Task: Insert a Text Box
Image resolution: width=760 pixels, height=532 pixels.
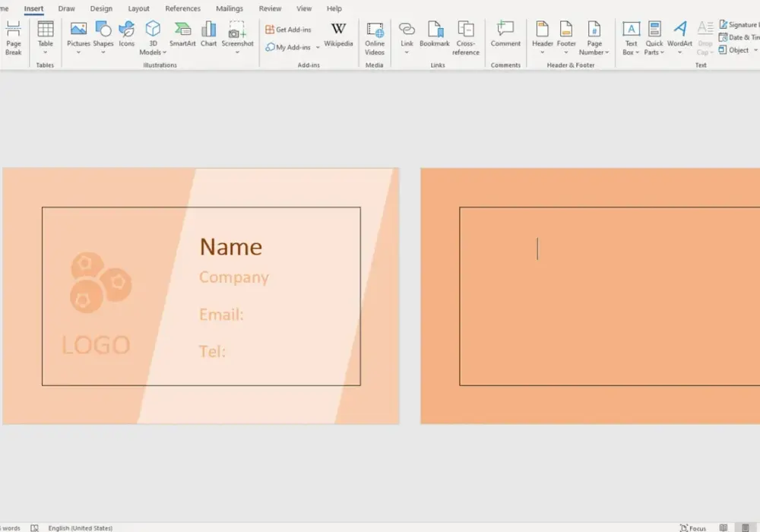Action: pyautogui.click(x=631, y=38)
